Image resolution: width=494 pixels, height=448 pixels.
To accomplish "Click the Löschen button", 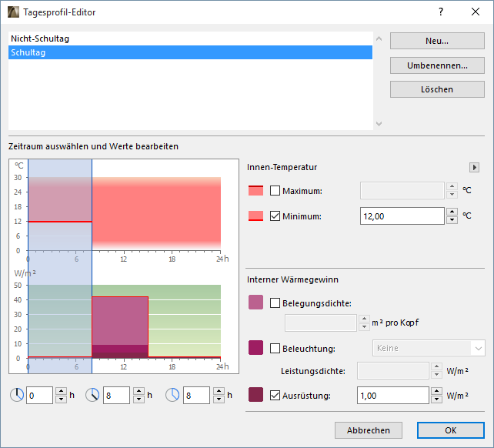I will [x=437, y=89].
